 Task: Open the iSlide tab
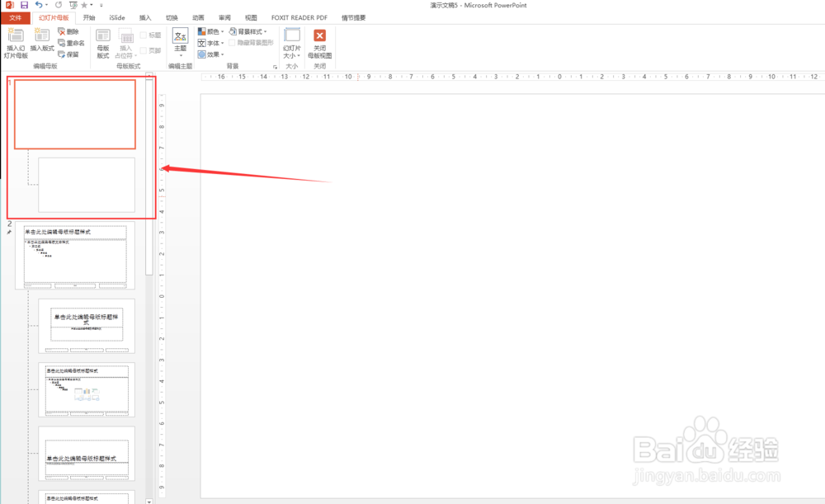[117, 17]
